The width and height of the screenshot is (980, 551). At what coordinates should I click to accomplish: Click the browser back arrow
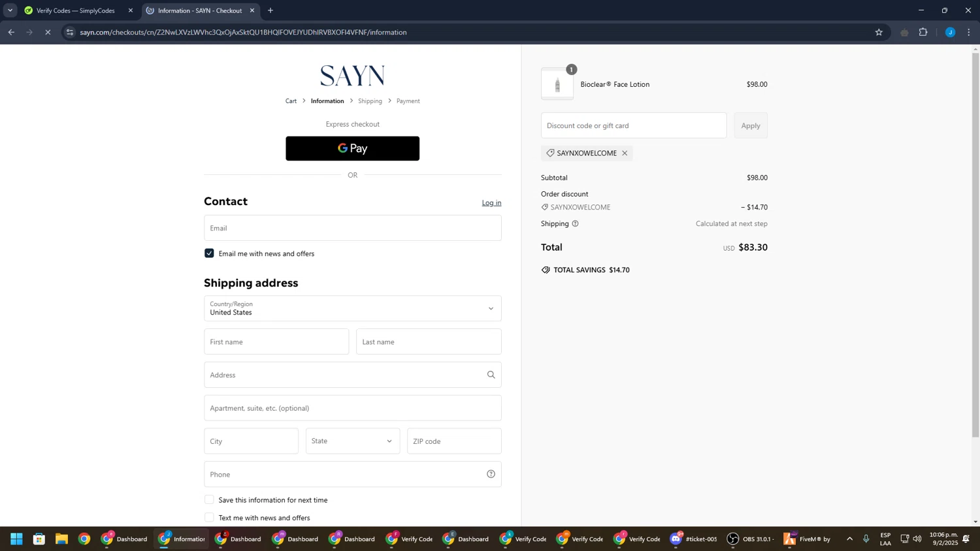click(x=11, y=32)
